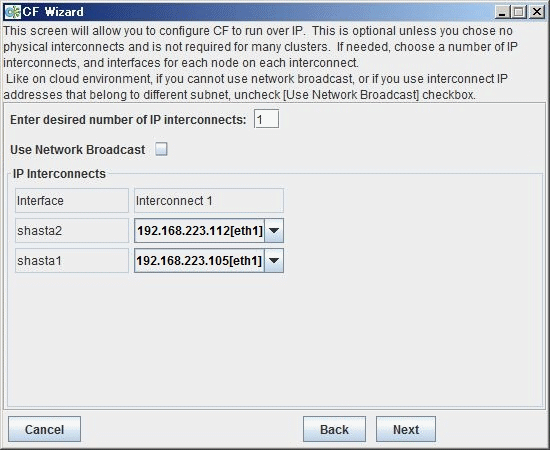This screenshot has height=450, width=550.
Task: Click the IP Interconnects group title
Action: 59,174
